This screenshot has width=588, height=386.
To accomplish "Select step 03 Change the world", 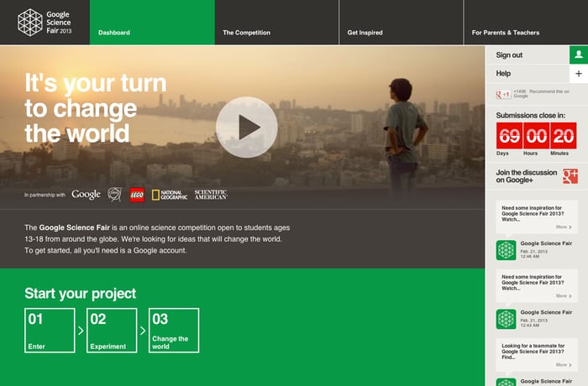I will tap(174, 331).
